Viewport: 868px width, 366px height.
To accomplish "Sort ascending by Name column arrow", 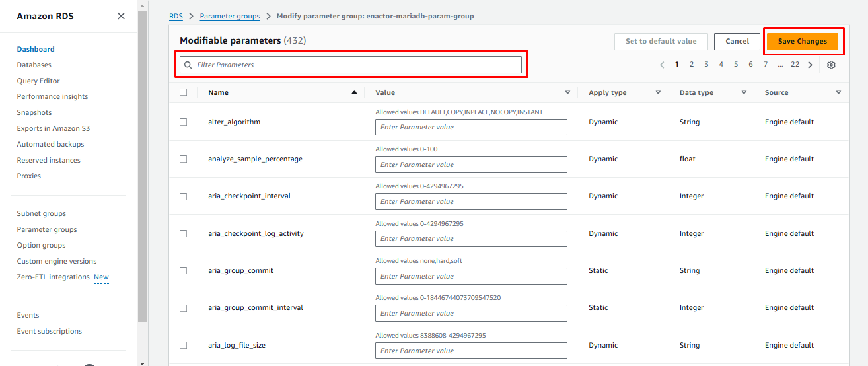I will [x=355, y=92].
